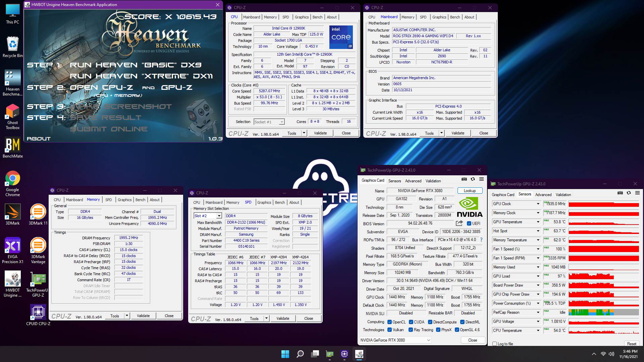644x362 pixels.
Task: Launch the BenchMate desktop icon
Action: click(x=13, y=148)
